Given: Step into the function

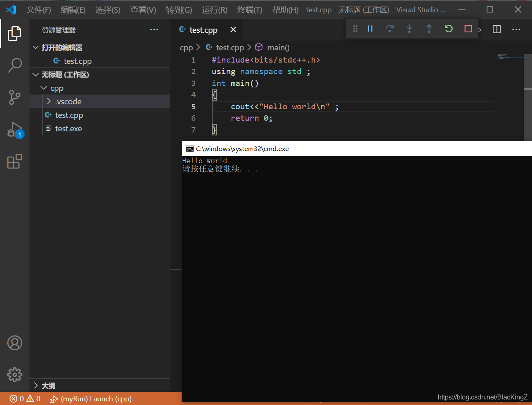Looking at the screenshot, I should click(x=409, y=29).
